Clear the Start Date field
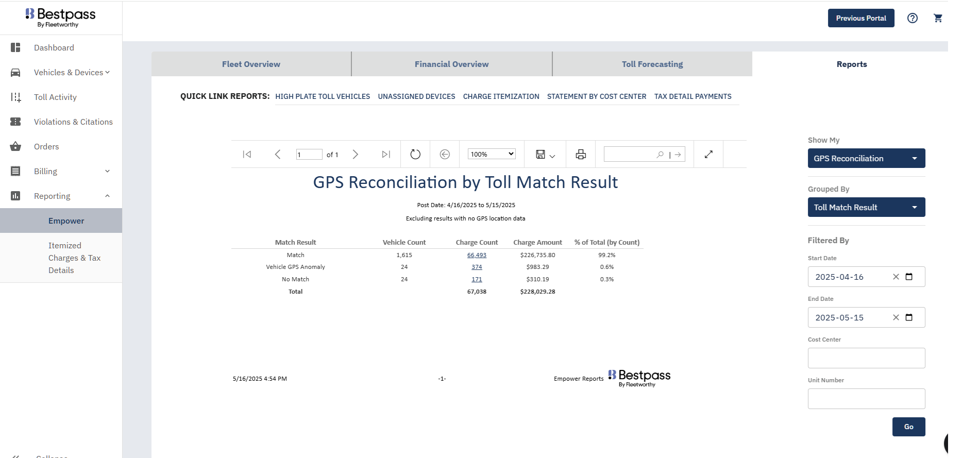Viewport: 980px width, 458px height. (x=895, y=277)
